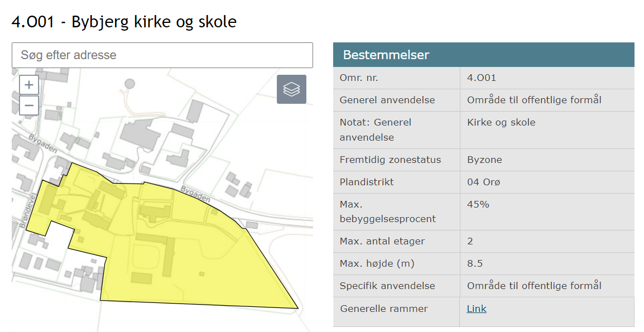The width and height of the screenshot is (644, 332).
Task: Click the Bestemmelser panel header
Action: click(x=483, y=55)
